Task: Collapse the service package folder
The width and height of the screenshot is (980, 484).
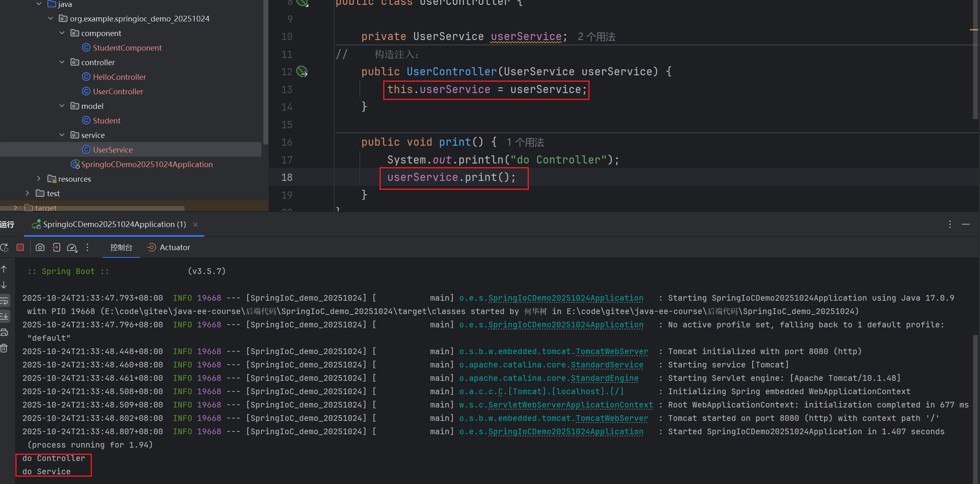Action: tap(62, 135)
